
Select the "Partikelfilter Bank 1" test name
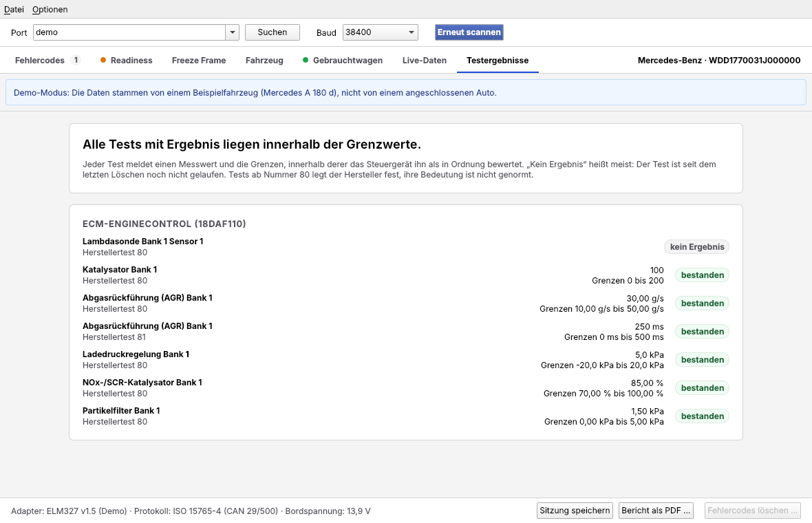pyautogui.click(x=121, y=411)
